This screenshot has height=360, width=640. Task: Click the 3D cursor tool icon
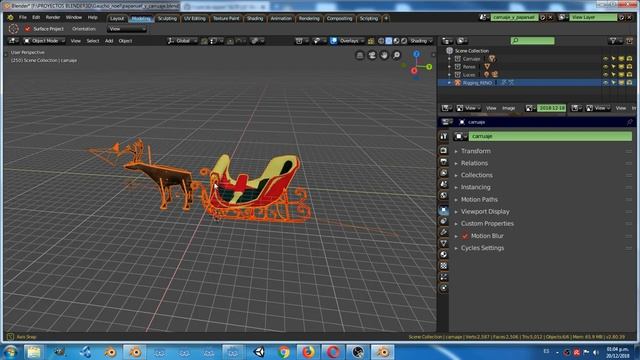(13, 29)
